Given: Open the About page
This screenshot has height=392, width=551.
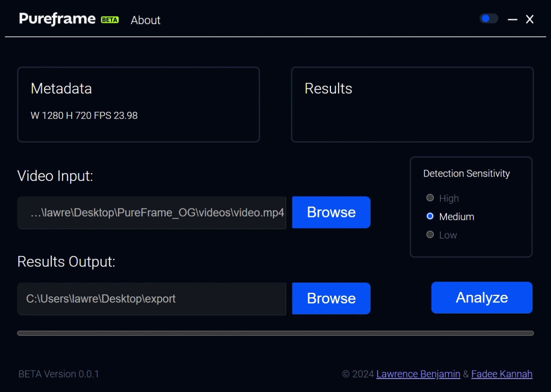Looking at the screenshot, I should (145, 20).
